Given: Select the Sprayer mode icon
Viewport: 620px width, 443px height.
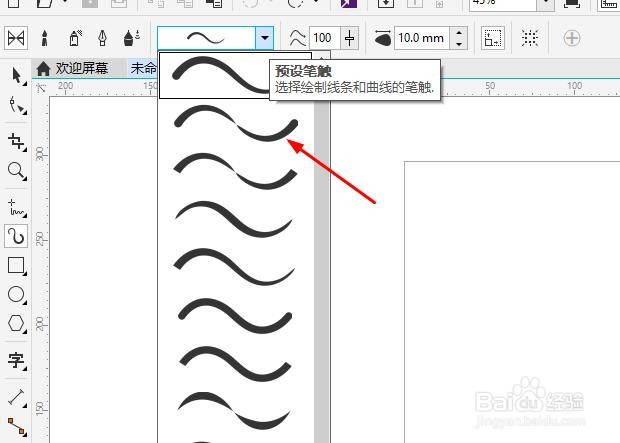Looking at the screenshot, I should pyautogui.click(x=75, y=38).
